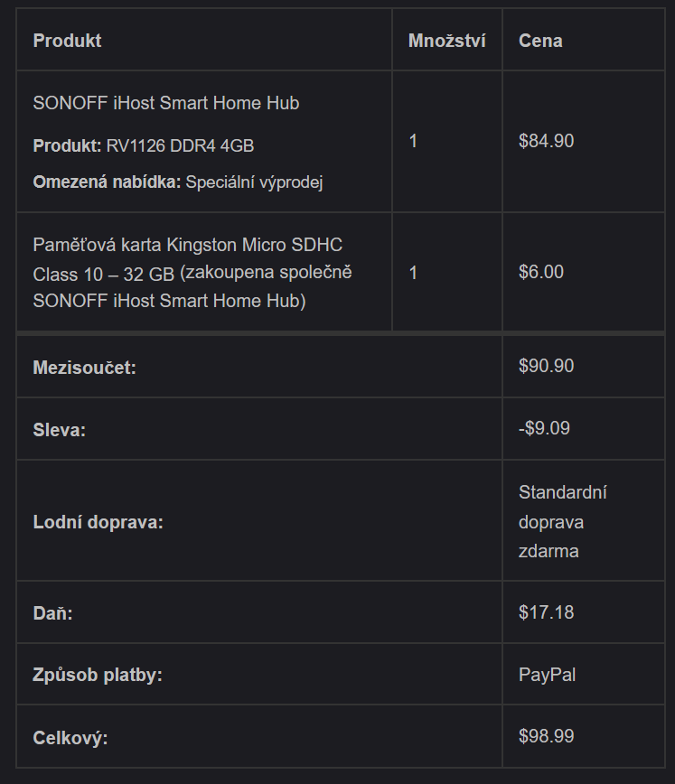
Task: Click the Množství column header
Action: click(x=446, y=41)
